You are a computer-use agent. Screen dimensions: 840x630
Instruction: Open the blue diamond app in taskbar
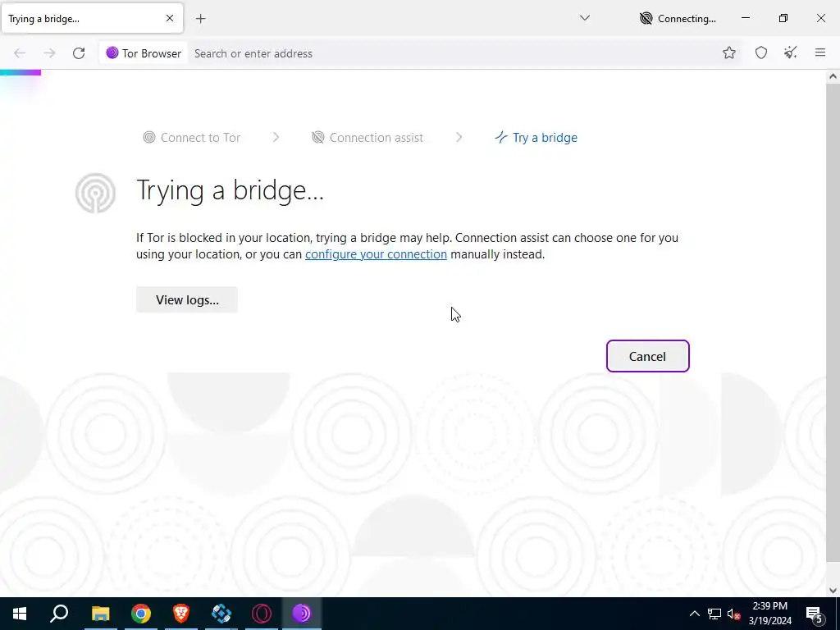[221, 614]
